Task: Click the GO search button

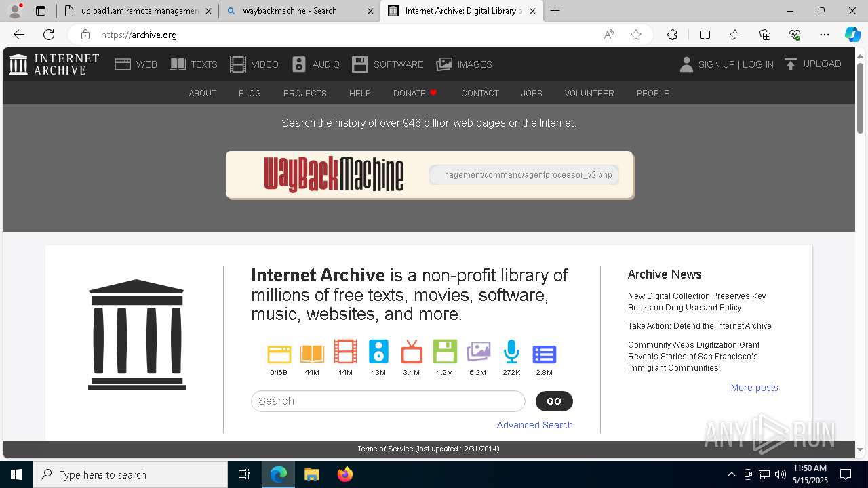Action: pos(554,401)
